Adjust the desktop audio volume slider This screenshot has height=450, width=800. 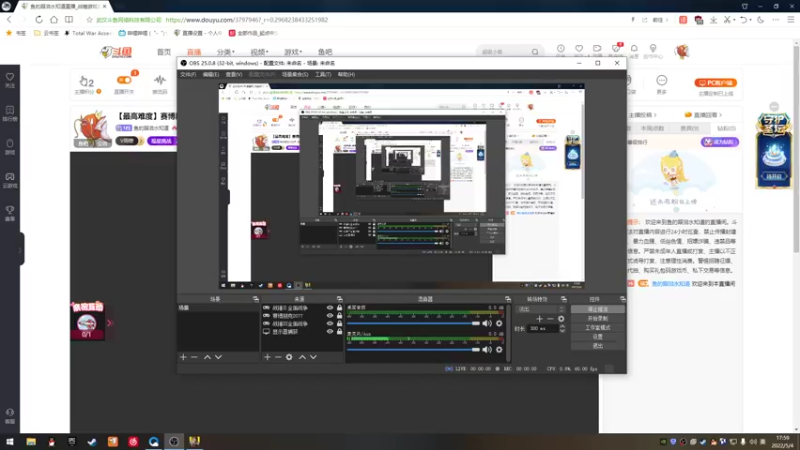pos(414,323)
